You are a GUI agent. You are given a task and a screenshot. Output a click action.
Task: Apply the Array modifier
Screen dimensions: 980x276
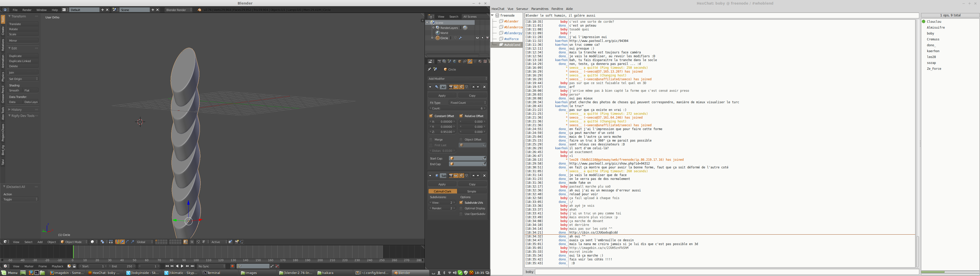pyautogui.click(x=442, y=95)
